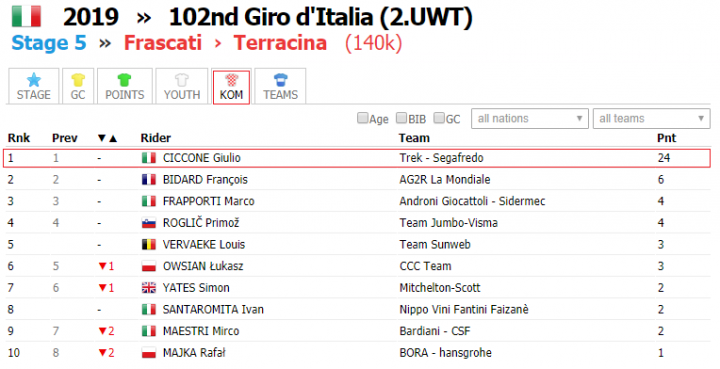This screenshot has height=369, width=720.
Task: Open the Stage 5 link in the header
Action: 49,43
